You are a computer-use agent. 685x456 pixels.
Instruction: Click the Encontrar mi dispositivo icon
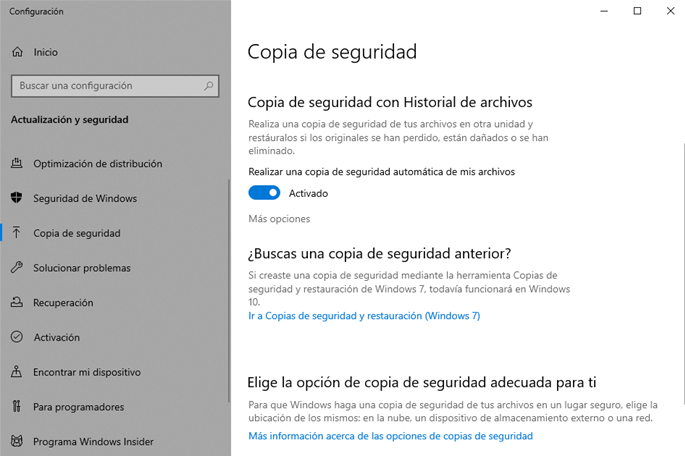(x=16, y=372)
